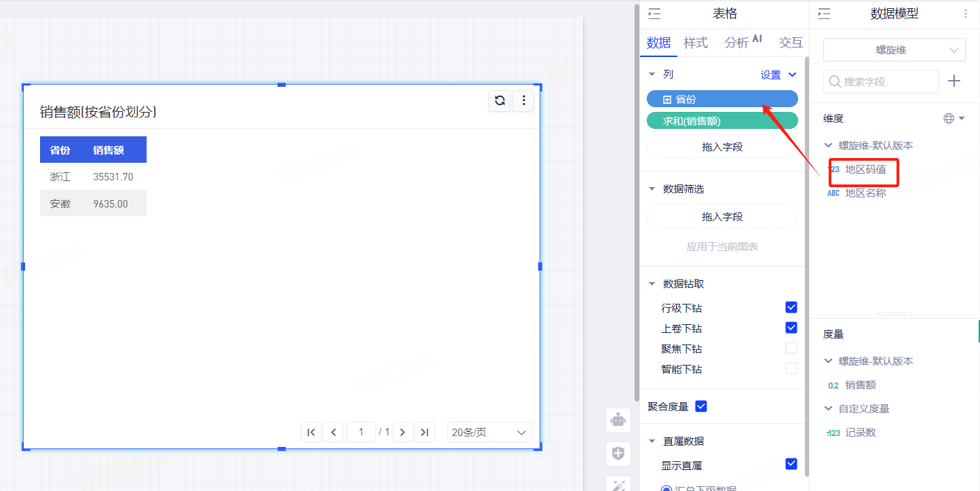This screenshot has height=491, width=980.
Task: Click the plus icon to add field
Action: (x=954, y=81)
